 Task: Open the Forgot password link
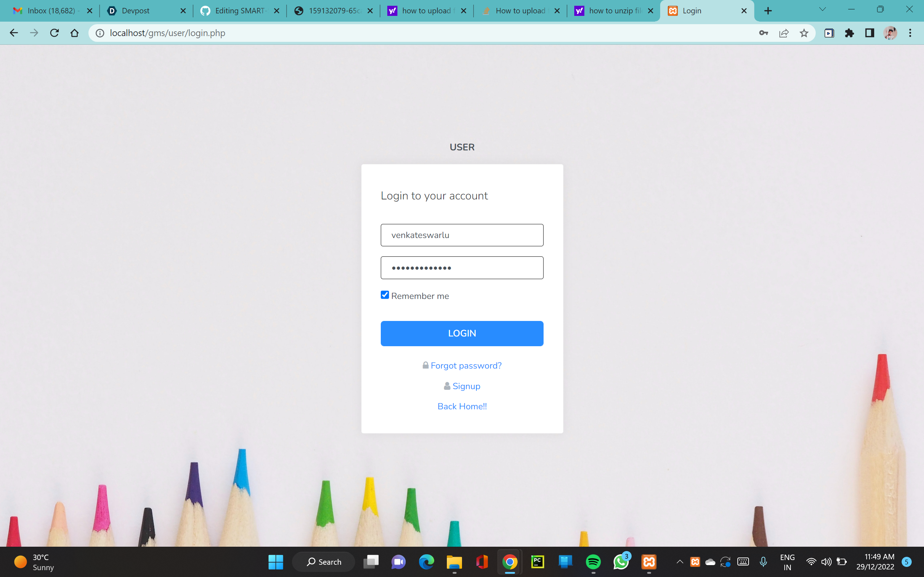466,366
